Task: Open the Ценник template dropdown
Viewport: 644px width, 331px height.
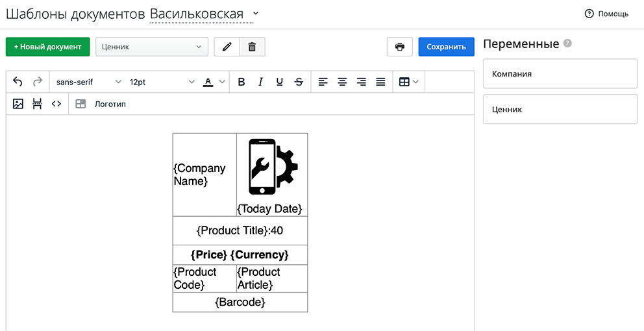Action: tap(152, 47)
